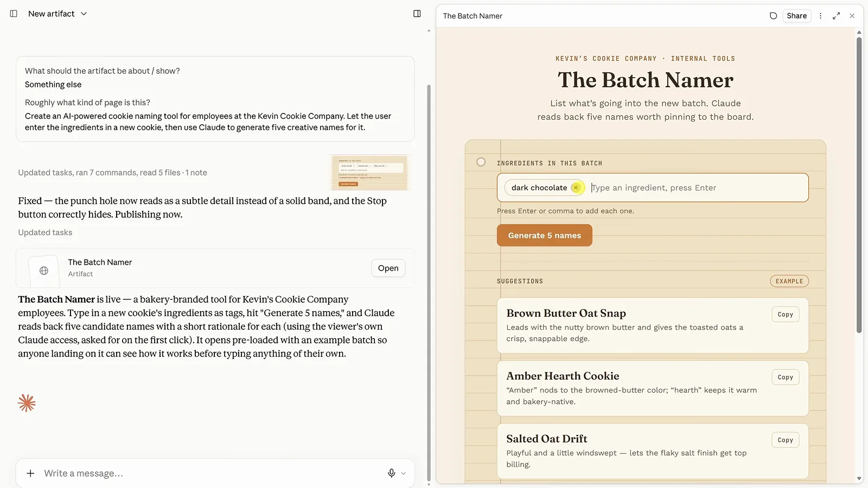This screenshot has height=488, width=868.
Task: Click 'The Batch Namer' card title
Action: click(x=100, y=262)
